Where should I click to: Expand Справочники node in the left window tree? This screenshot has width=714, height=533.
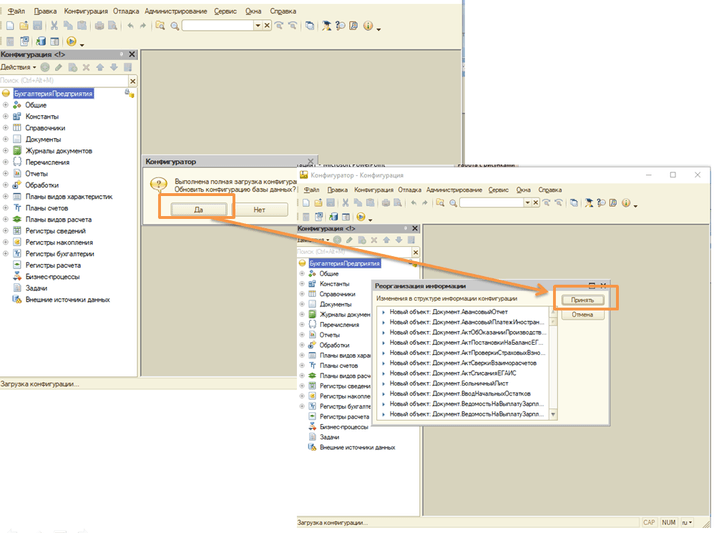tap(6, 128)
